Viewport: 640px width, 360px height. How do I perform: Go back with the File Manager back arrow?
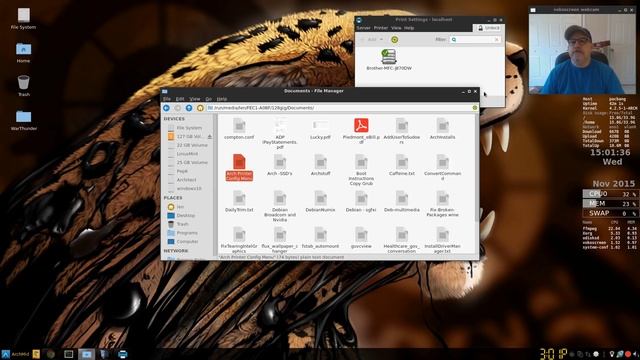[x=166, y=108]
